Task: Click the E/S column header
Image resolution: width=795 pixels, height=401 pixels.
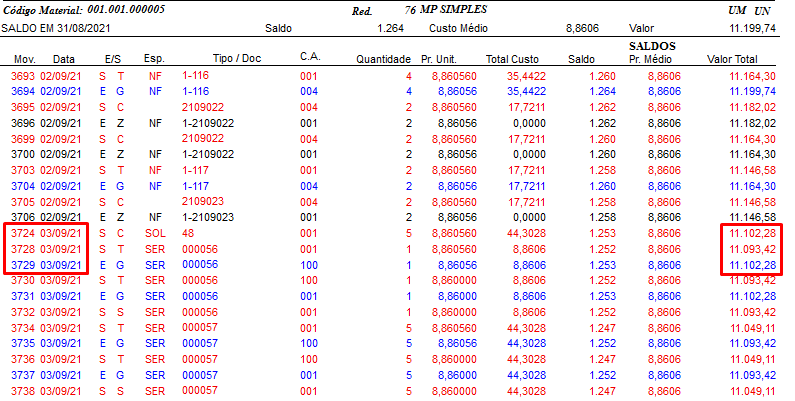Action: (x=113, y=59)
